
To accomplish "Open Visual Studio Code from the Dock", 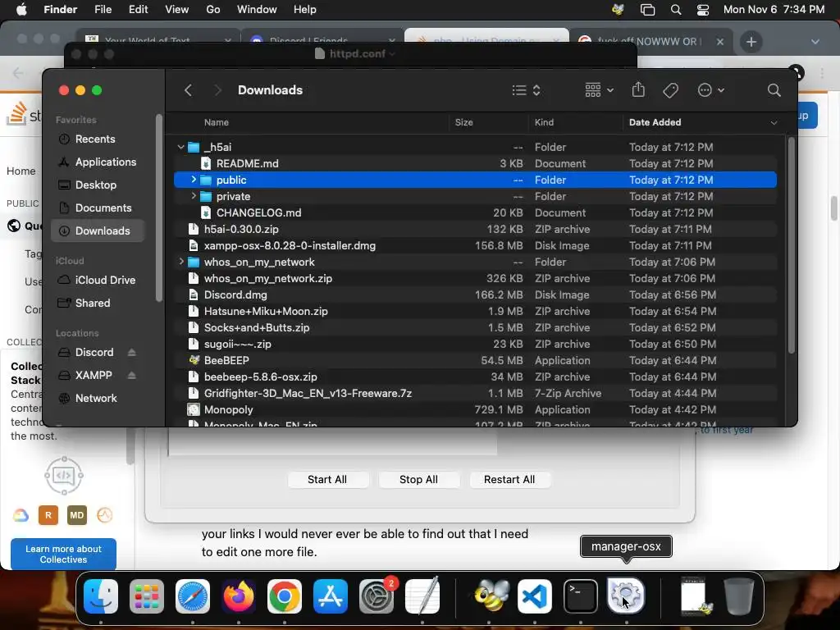I will click(535, 596).
